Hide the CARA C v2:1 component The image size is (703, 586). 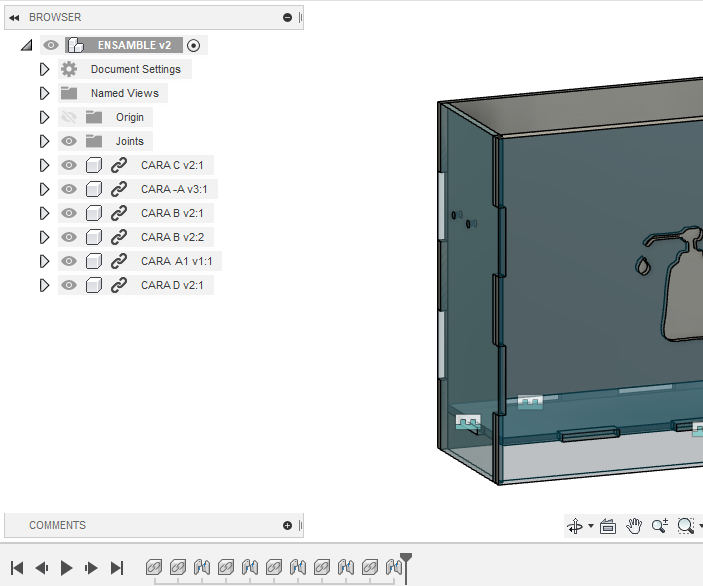69,165
